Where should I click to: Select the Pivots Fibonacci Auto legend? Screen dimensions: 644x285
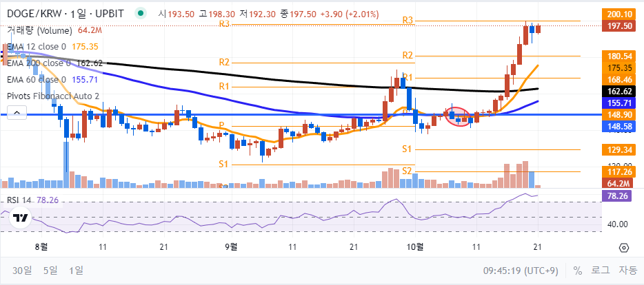53,96
